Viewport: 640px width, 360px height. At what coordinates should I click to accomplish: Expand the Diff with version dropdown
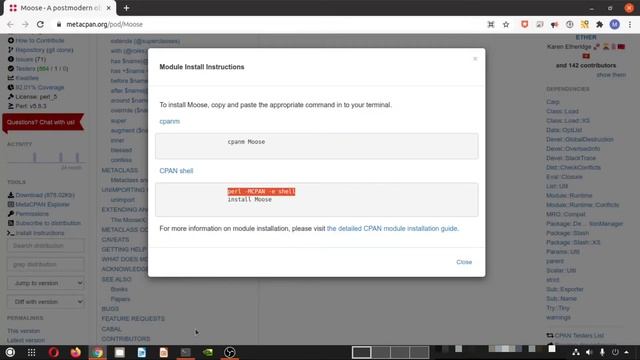(x=46, y=302)
